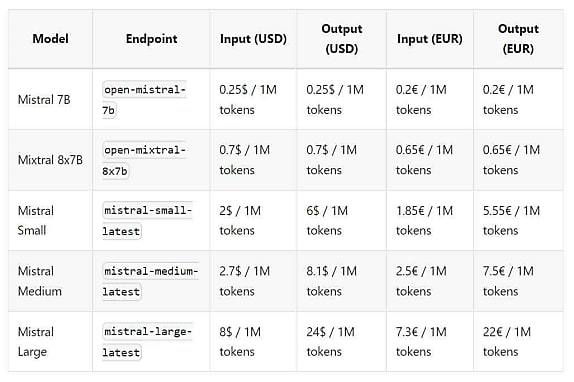574x382 pixels.
Task: Select the open-mistral-7b endpoint code
Action: point(144,100)
